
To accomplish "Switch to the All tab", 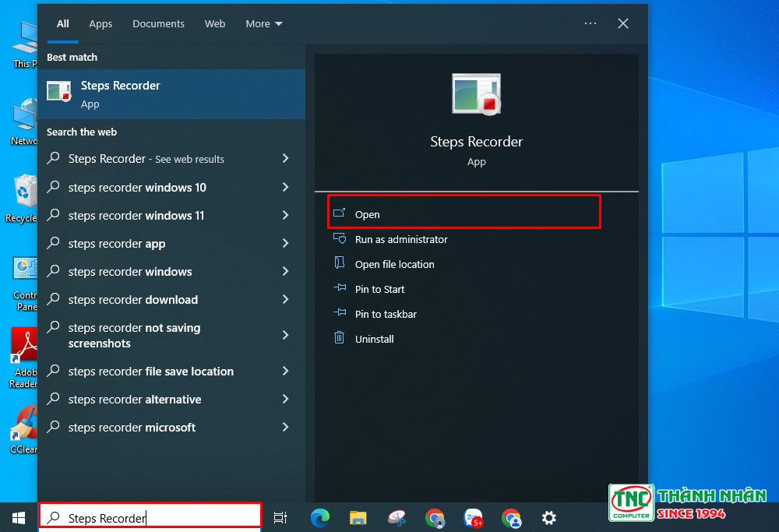I will [x=62, y=24].
